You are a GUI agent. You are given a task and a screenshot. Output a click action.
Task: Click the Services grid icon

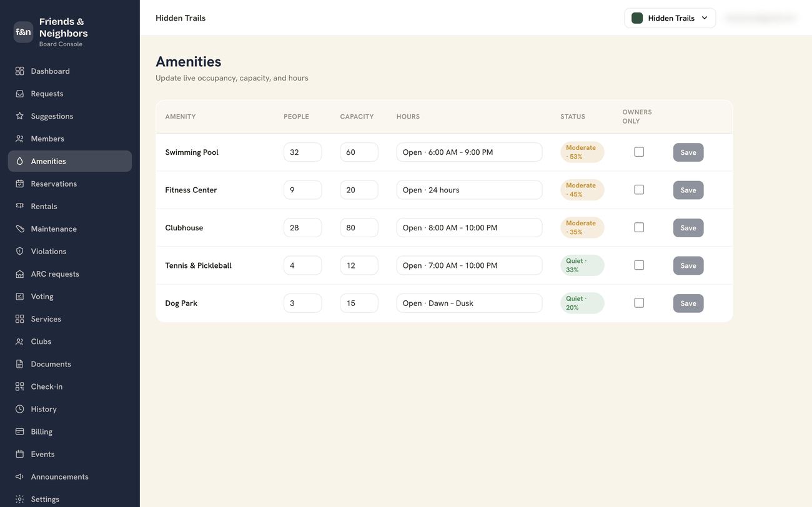(20, 319)
